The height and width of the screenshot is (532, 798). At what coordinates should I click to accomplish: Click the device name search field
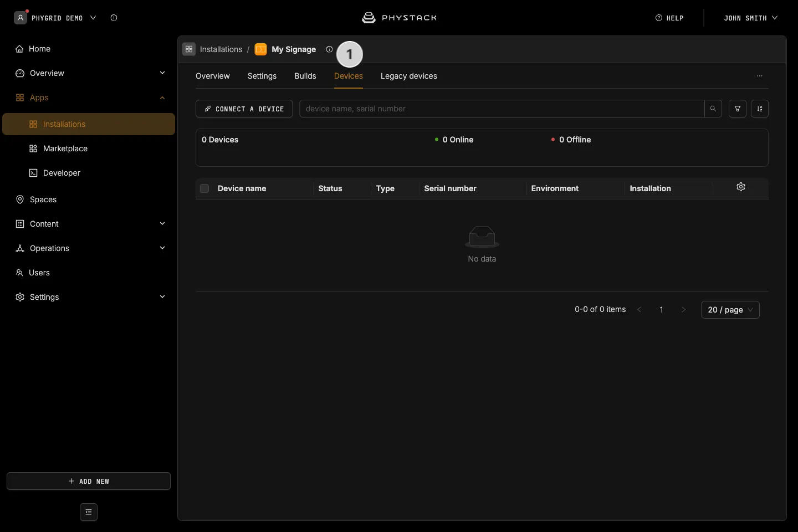tap(502, 109)
